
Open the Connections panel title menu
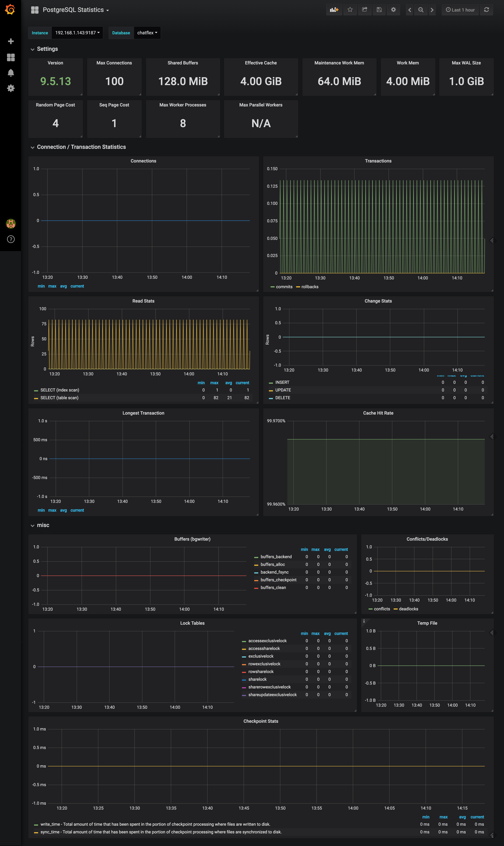pyautogui.click(x=143, y=161)
